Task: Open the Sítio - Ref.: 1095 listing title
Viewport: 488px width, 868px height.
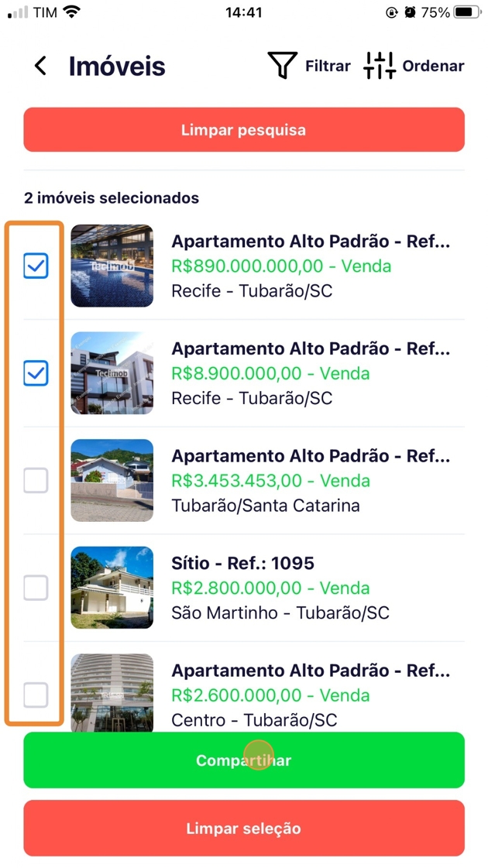Action: [x=242, y=563]
